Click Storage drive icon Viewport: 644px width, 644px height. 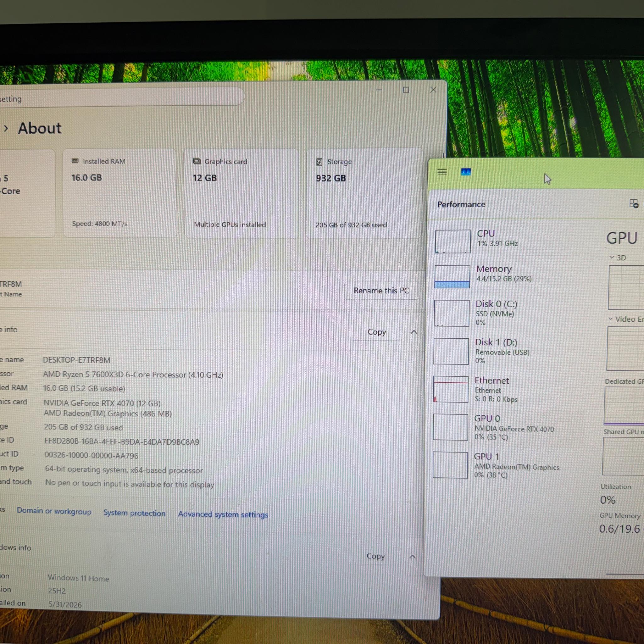tap(319, 162)
